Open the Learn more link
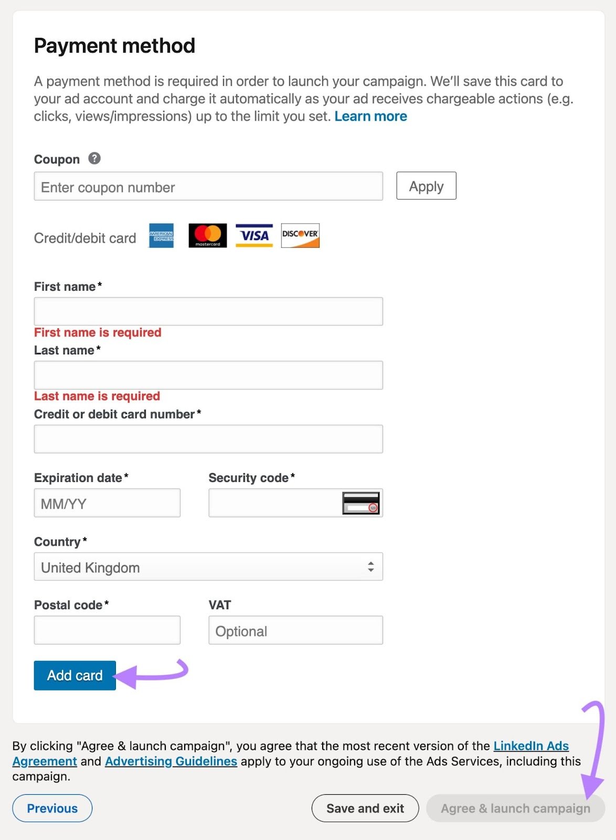616x840 pixels. point(370,116)
